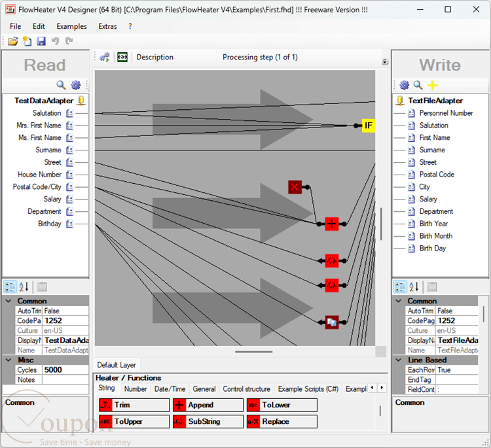Pick the Trim heater button
This screenshot has width=491, height=448.
[x=134, y=405]
